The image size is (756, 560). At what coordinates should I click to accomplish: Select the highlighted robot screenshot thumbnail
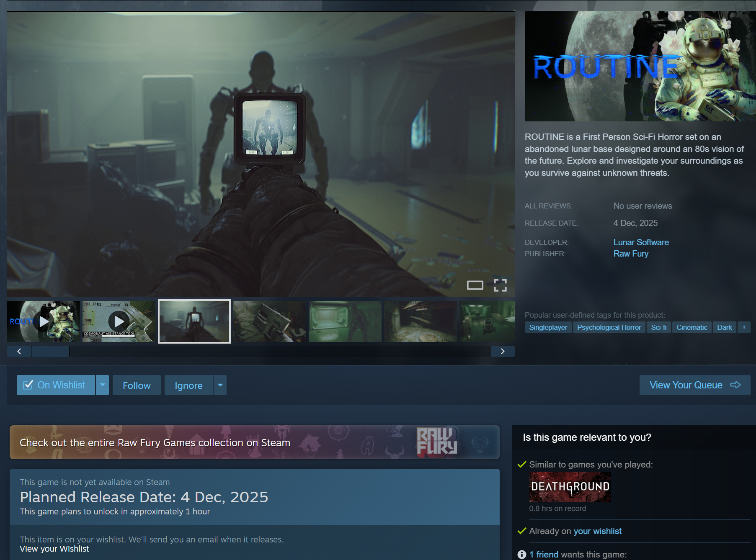pos(194,321)
